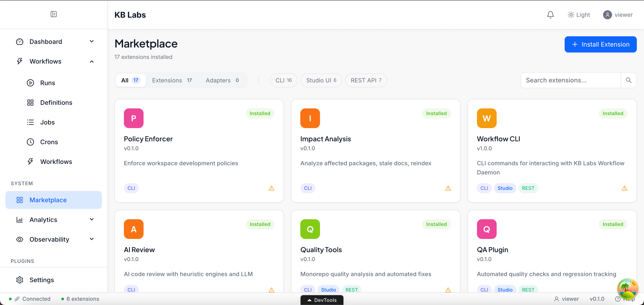Click in the Search extensions field
The image size is (644, 305).
coord(571,80)
